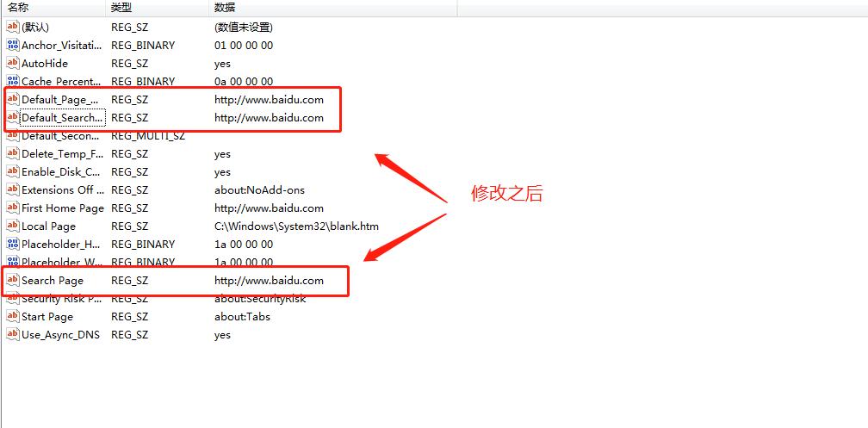Select the yes data in the Delete_Temp_F... row
Viewport: 868px width, 428px height.
[x=222, y=154]
